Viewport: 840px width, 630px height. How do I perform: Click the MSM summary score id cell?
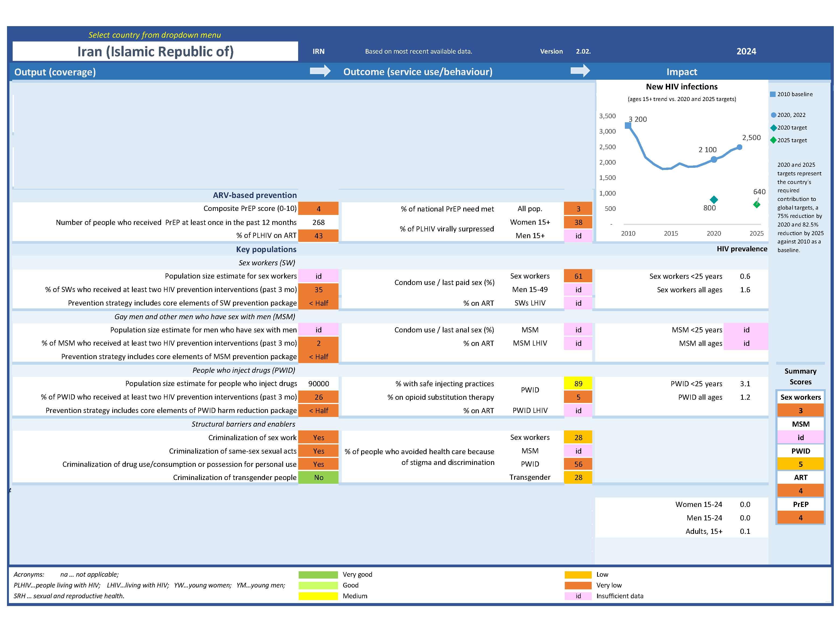click(x=800, y=437)
